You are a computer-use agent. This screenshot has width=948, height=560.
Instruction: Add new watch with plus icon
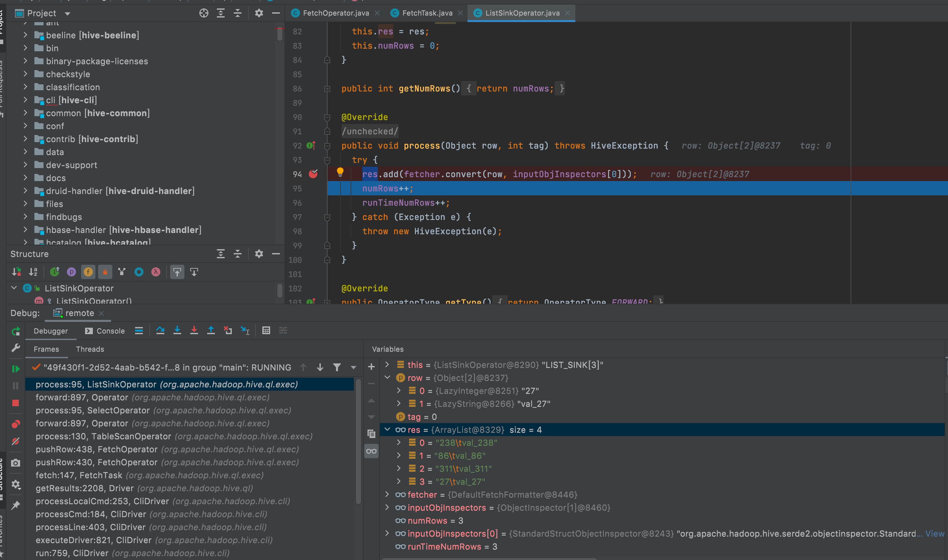[x=371, y=366]
